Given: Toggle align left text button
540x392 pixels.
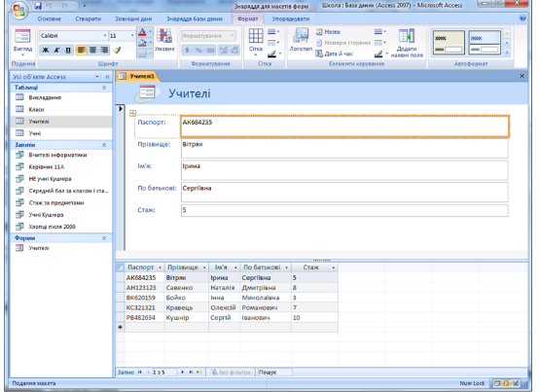Looking at the screenshot, I should (x=82, y=51).
